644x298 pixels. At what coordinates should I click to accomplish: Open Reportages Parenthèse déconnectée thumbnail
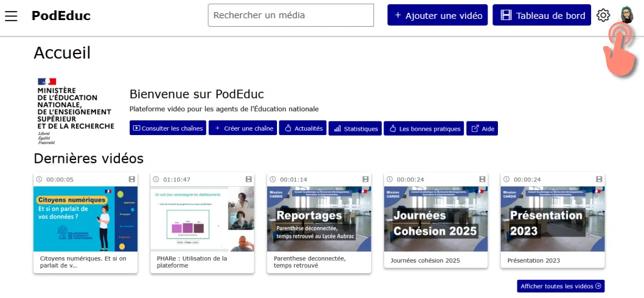point(319,219)
